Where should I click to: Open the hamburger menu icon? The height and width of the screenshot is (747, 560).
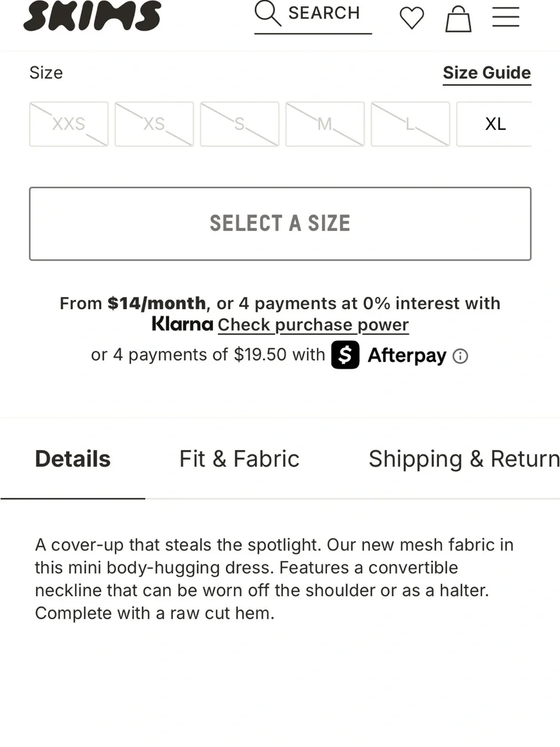(506, 17)
